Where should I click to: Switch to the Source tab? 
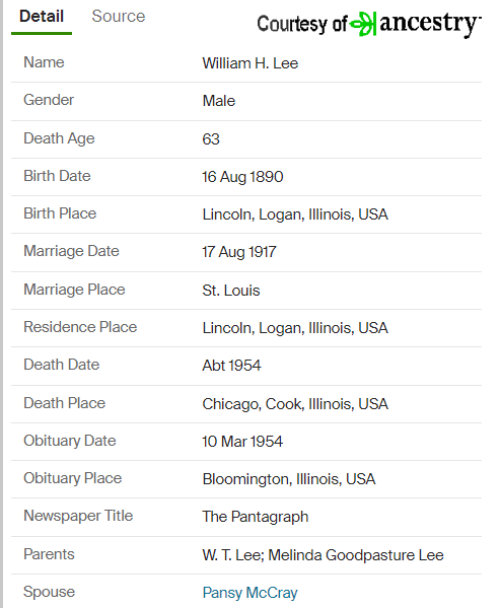coord(118,16)
